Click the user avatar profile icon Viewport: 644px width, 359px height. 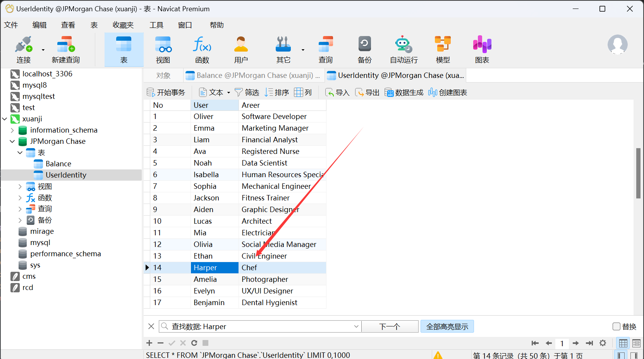pyautogui.click(x=617, y=45)
